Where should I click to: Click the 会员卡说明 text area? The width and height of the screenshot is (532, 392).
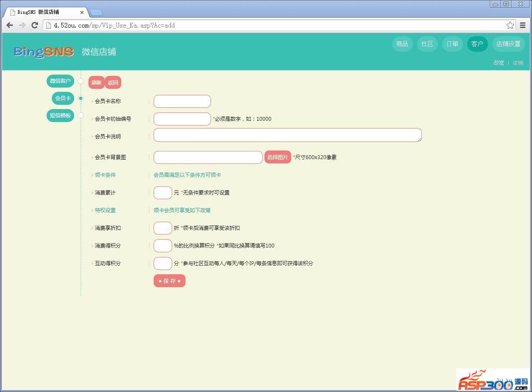pos(287,135)
